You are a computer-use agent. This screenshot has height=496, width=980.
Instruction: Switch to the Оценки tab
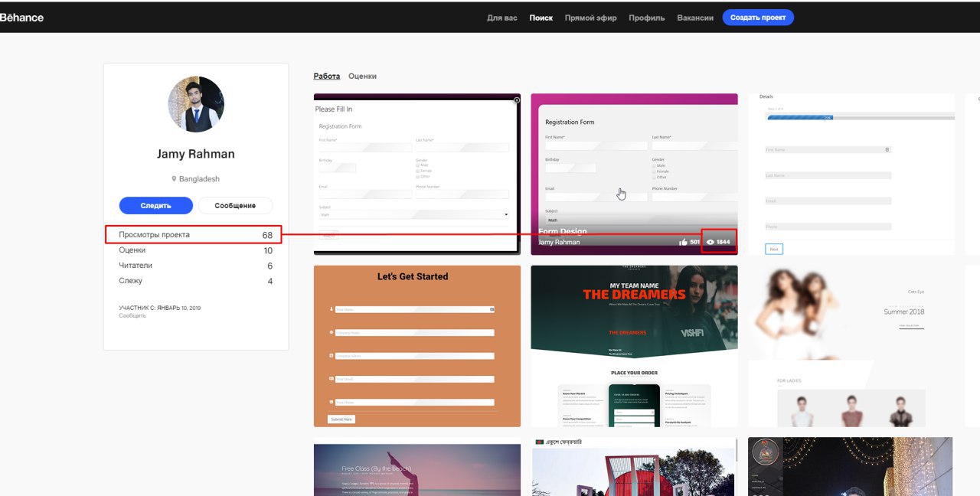click(362, 77)
